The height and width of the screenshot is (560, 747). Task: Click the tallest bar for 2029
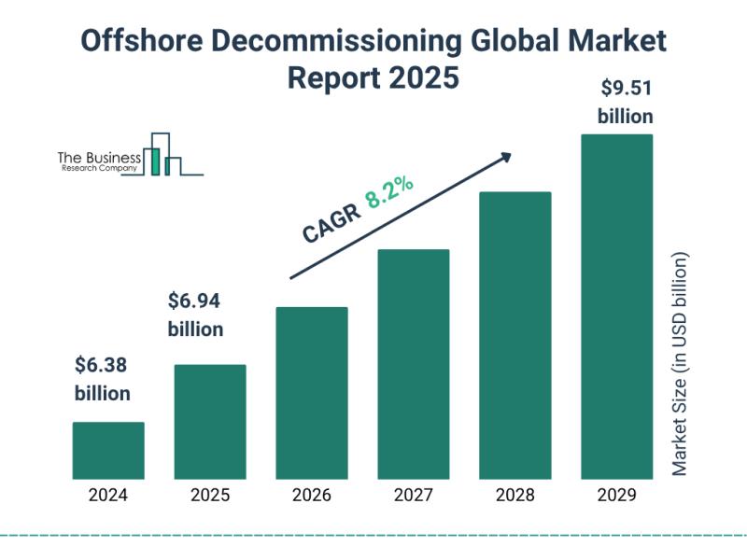(616, 306)
